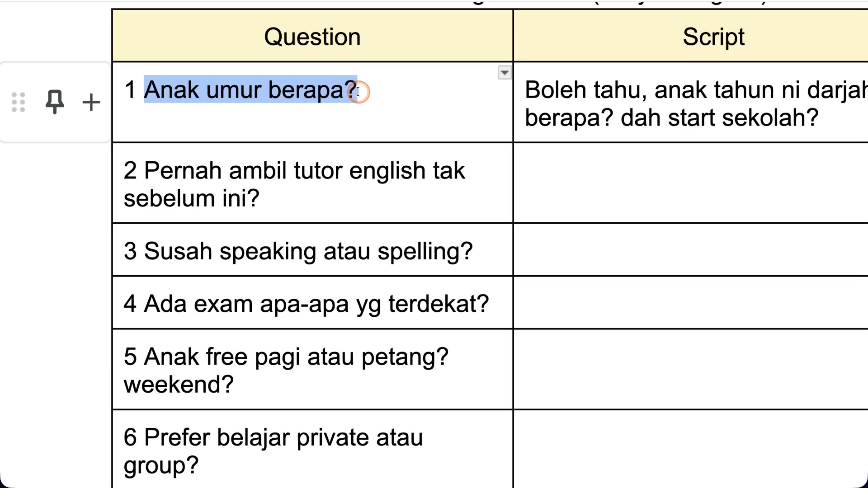Click the empty Script cell for question 4
868x488 pixels.
pos(691,302)
